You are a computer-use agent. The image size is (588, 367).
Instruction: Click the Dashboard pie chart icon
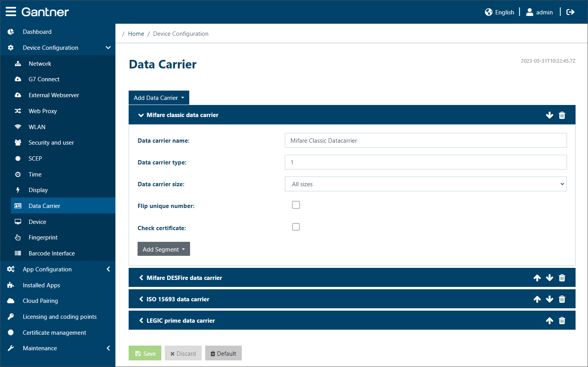click(x=11, y=32)
